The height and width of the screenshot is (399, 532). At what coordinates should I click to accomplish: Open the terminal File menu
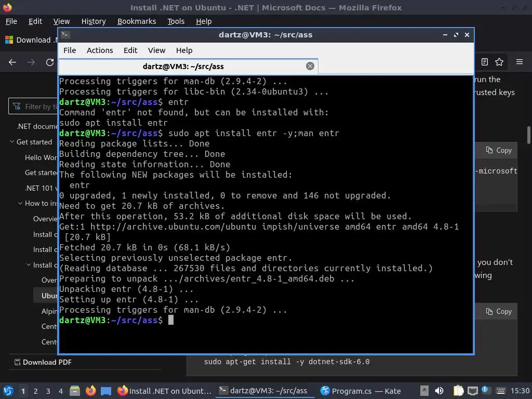70,50
